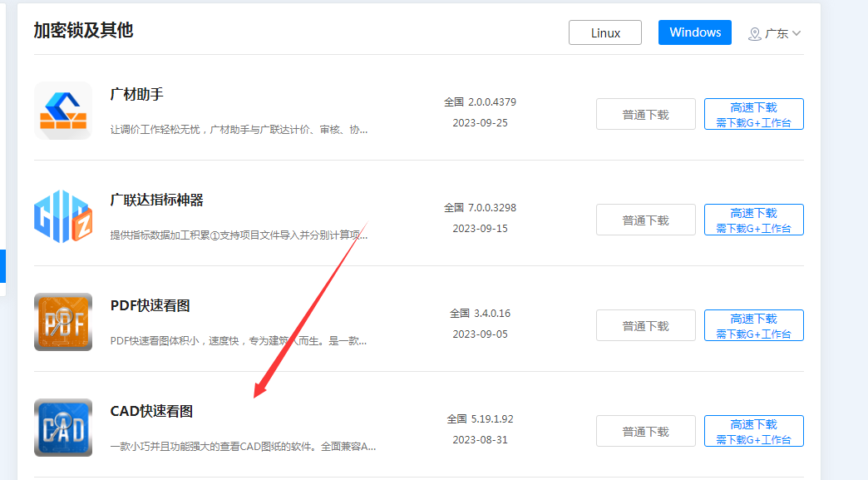Click the 广材助手 description text
868x480 pixels.
(x=239, y=130)
